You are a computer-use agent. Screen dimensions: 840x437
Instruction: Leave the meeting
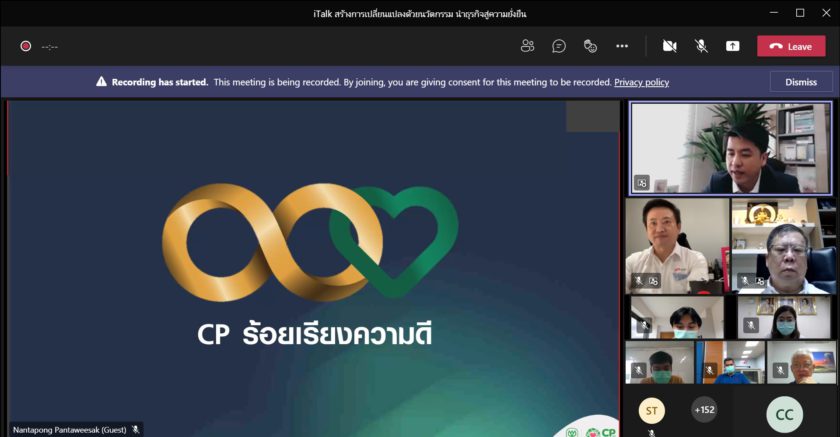pyautogui.click(x=791, y=46)
